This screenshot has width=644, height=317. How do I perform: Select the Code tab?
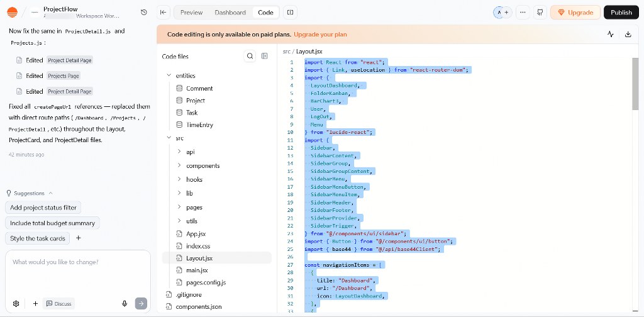tap(266, 13)
